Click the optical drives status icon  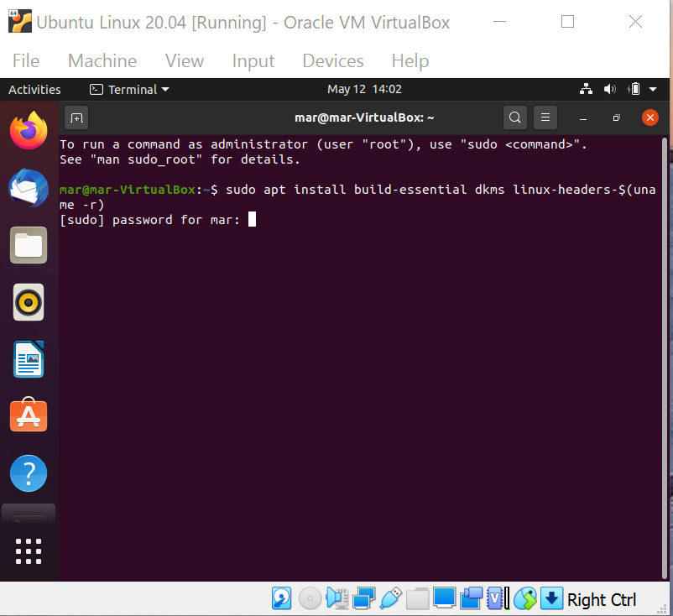310,598
